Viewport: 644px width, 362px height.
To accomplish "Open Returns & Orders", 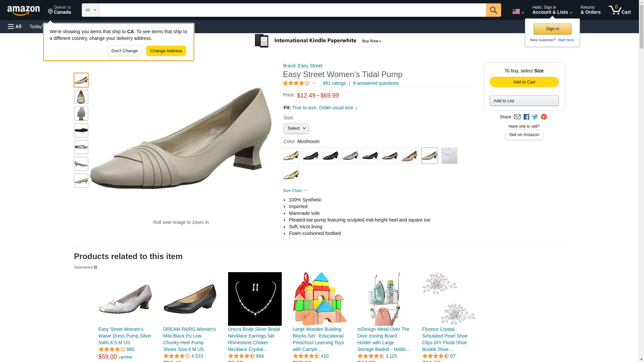I will coord(590,10).
